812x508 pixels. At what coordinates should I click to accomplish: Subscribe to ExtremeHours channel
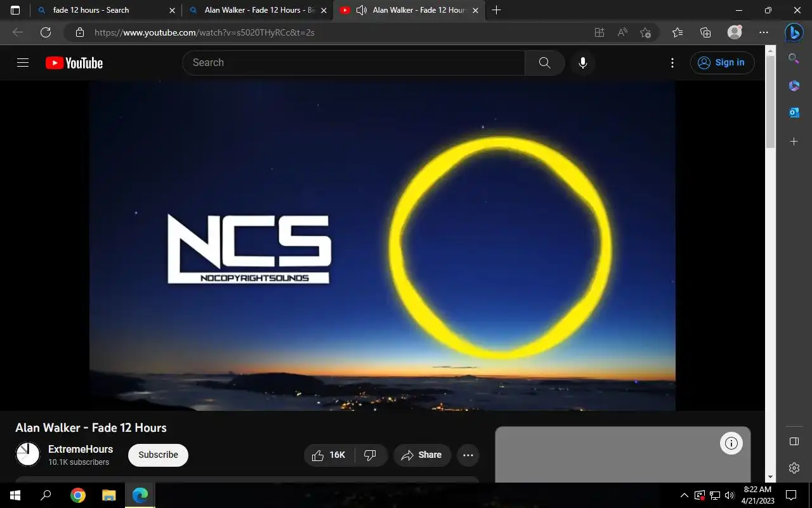click(158, 455)
